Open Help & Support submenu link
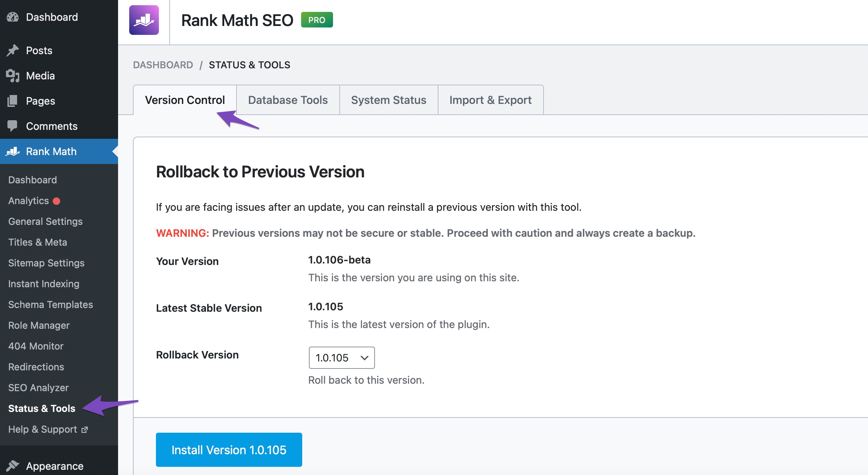The width and height of the screenshot is (868, 475). tap(43, 429)
